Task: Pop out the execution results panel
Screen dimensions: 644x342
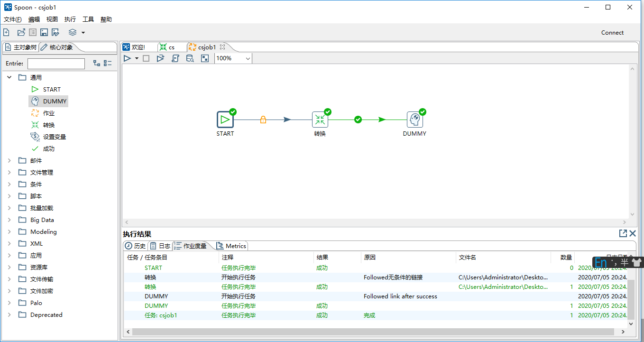Action: click(x=623, y=233)
